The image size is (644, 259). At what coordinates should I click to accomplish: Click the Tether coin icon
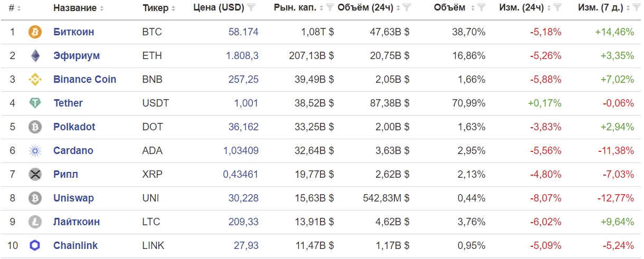(35, 103)
